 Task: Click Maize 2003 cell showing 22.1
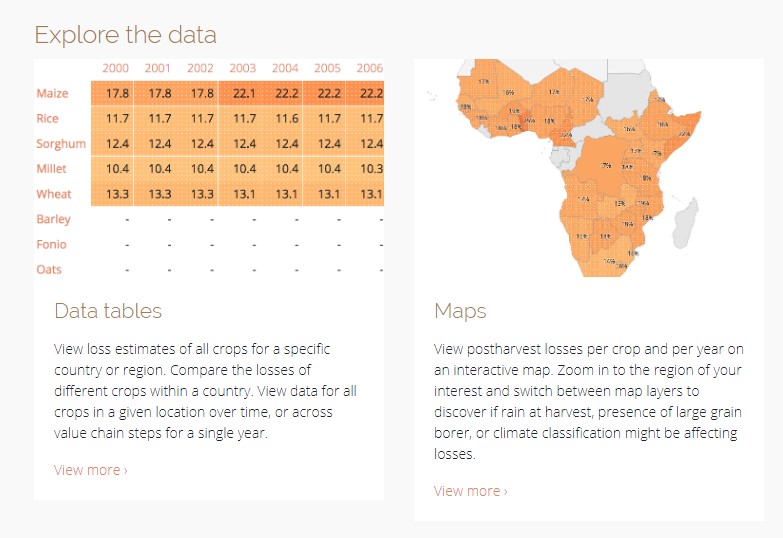242,94
